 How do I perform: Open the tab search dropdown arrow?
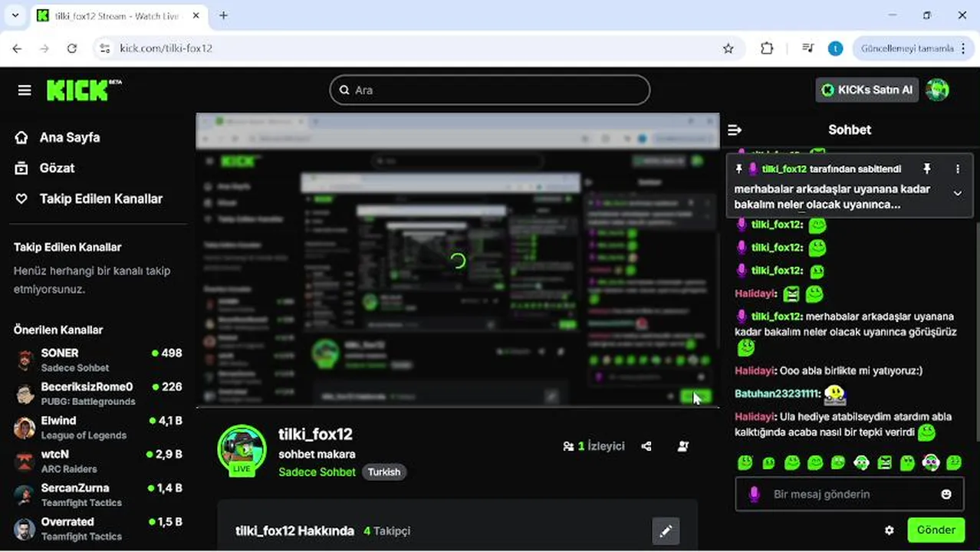[15, 15]
